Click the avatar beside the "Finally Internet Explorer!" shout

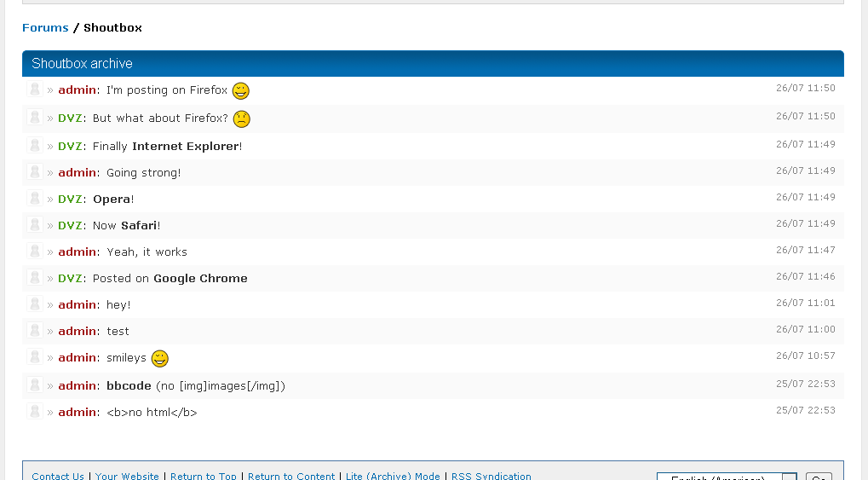pos(34,146)
